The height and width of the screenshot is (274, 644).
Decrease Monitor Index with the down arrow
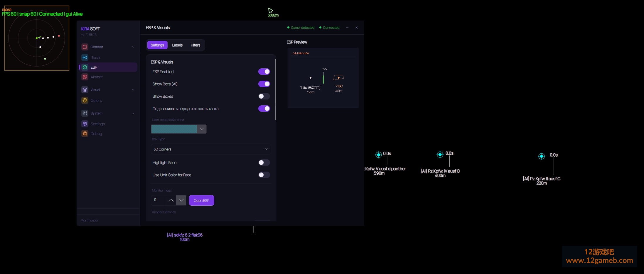pos(181,200)
